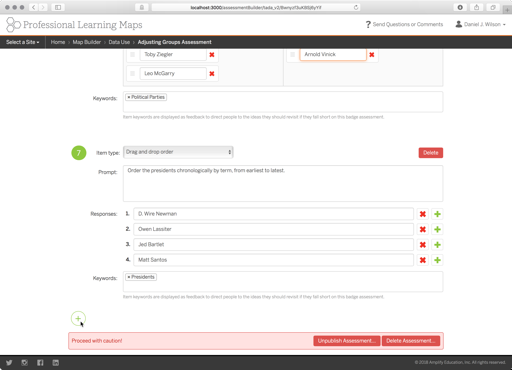Image resolution: width=512 pixels, height=370 pixels.
Task: Go to Home in breadcrumb
Action: pyautogui.click(x=58, y=42)
